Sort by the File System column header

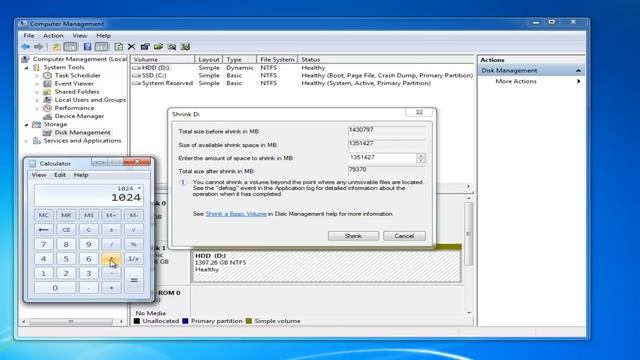(x=277, y=60)
